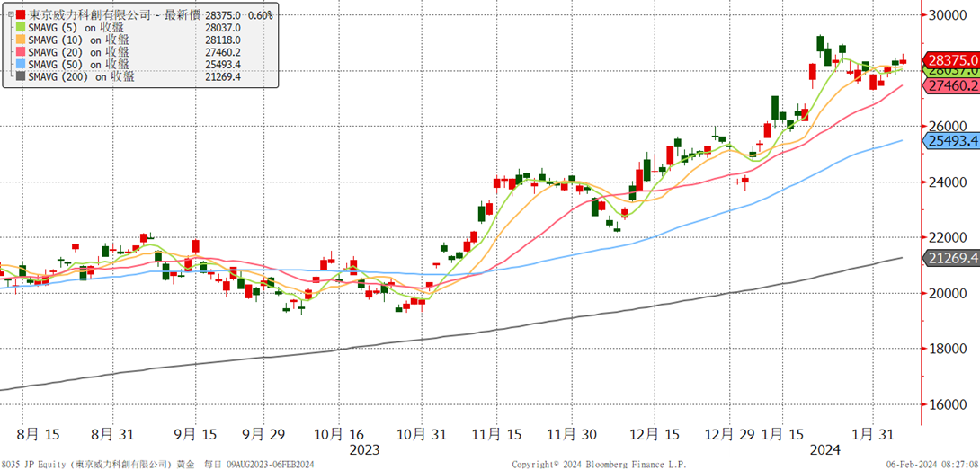Click legend value 28037.0 for SMAVG (5)
Viewport: 980px width, 470px height.
point(223,28)
